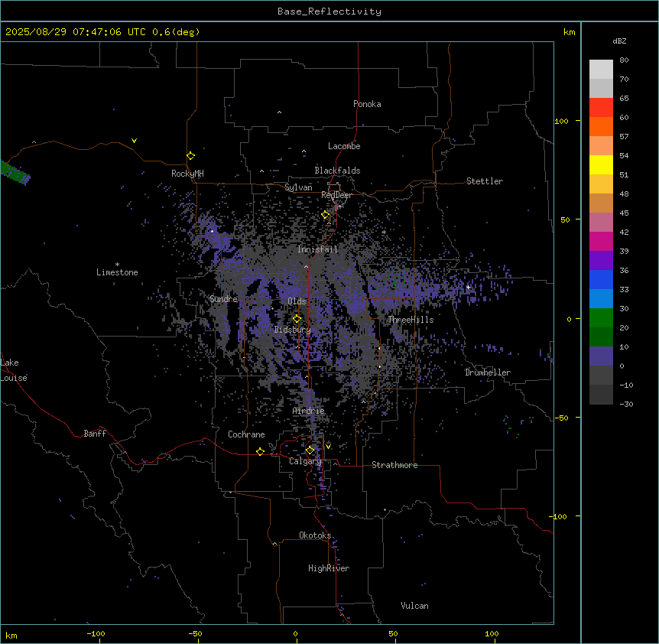Click the Limestone label
This screenshot has width=659, height=644.
(117, 272)
